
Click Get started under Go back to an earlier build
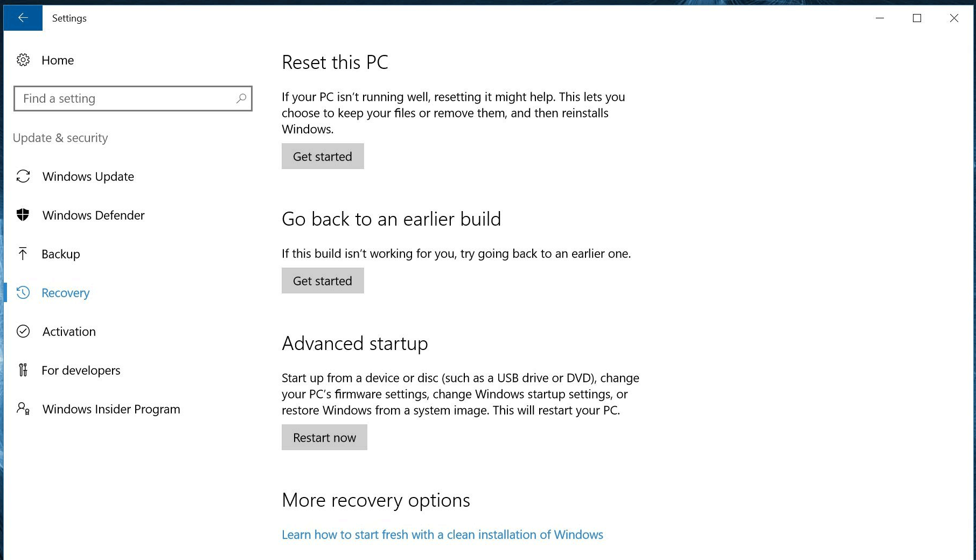point(322,280)
